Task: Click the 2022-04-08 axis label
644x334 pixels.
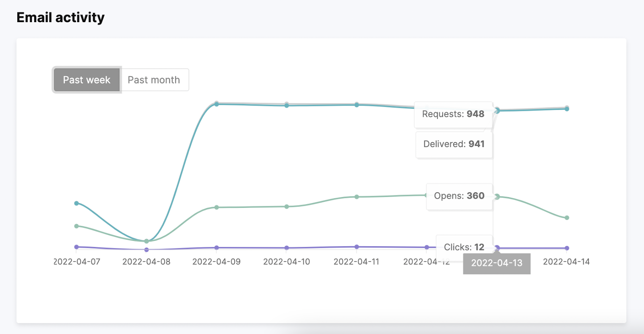Action: pos(147,262)
